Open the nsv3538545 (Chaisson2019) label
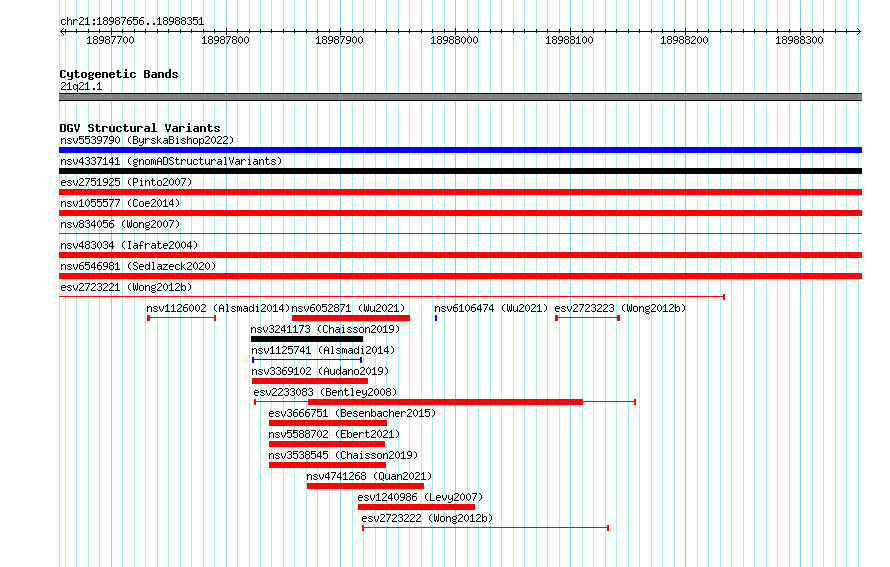This screenshot has width=890, height=567. coord(343,455)
